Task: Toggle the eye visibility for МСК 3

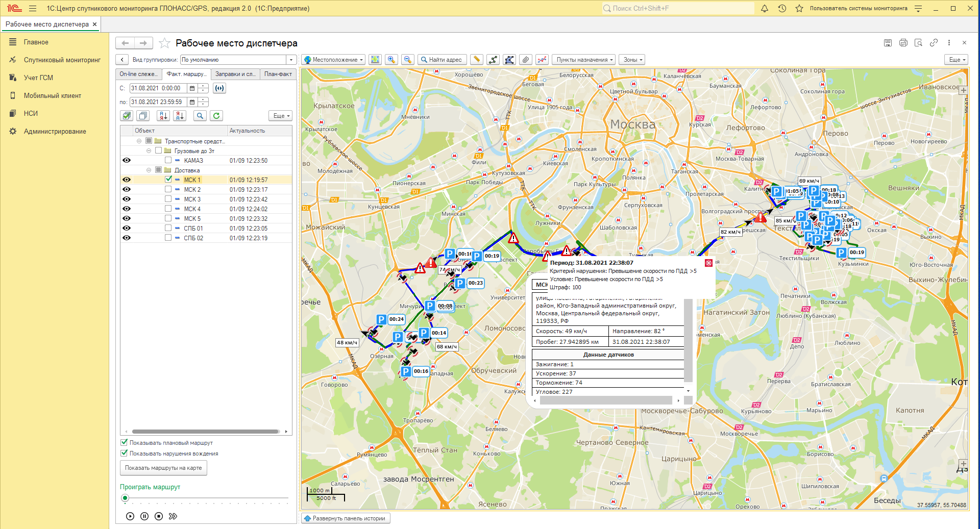Action: coord(127,199)
